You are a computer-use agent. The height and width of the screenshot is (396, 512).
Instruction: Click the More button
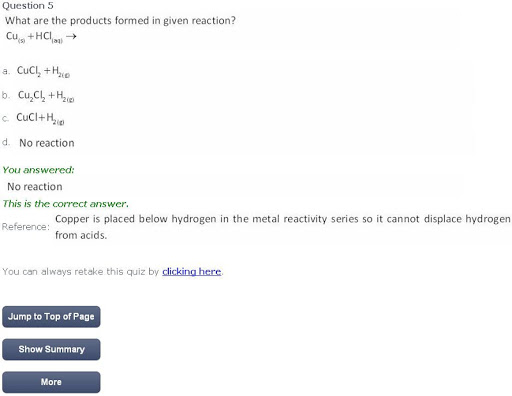tap(51, 382)
